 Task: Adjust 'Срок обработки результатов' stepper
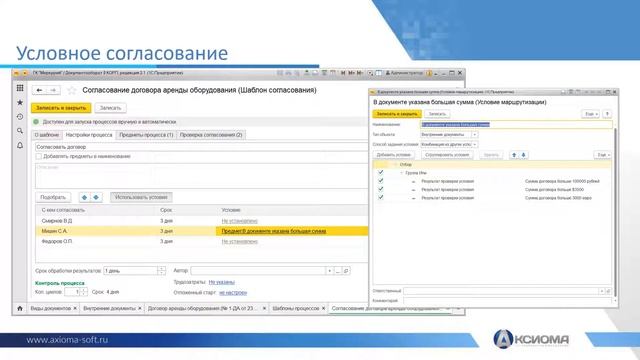pyautogui.click(x=161, y=271)
